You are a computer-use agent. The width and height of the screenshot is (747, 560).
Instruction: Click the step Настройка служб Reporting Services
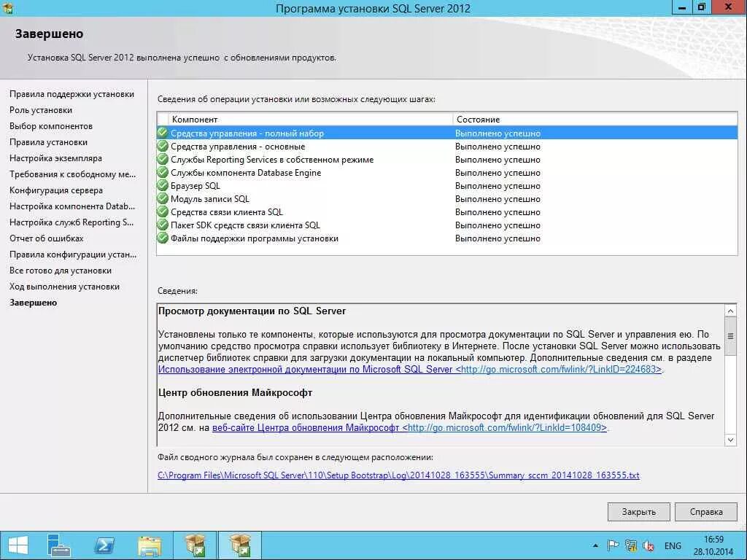click(x=71, y=222)
